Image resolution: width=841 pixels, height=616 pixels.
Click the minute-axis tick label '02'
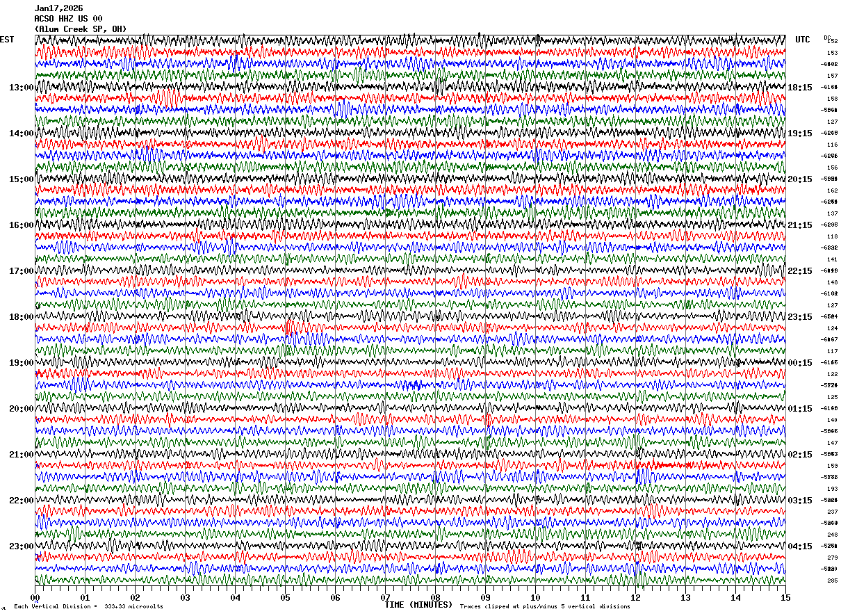136,597
